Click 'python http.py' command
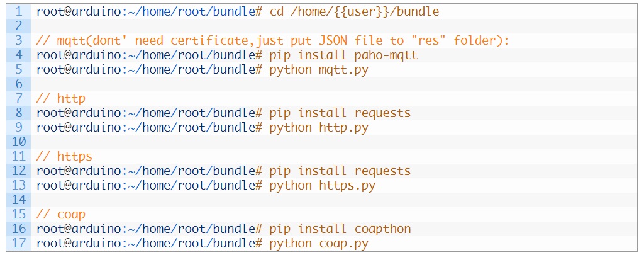 point(319,127)
